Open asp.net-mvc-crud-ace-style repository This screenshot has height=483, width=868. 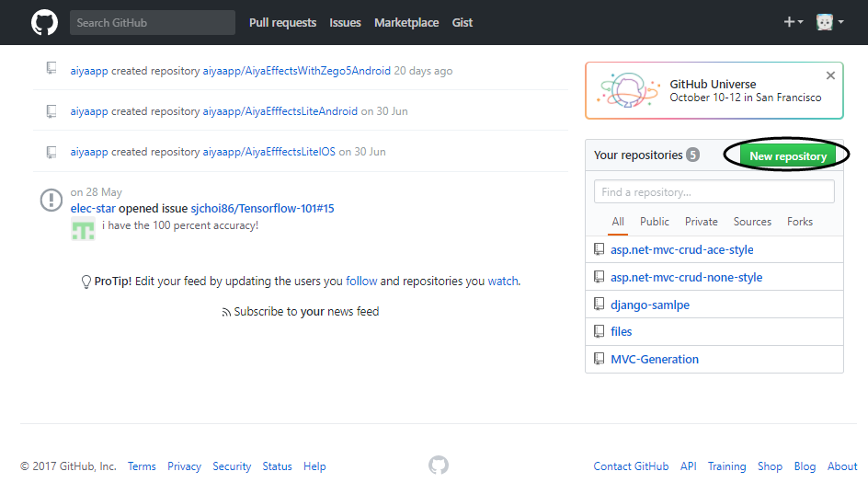tap(682, 250)
